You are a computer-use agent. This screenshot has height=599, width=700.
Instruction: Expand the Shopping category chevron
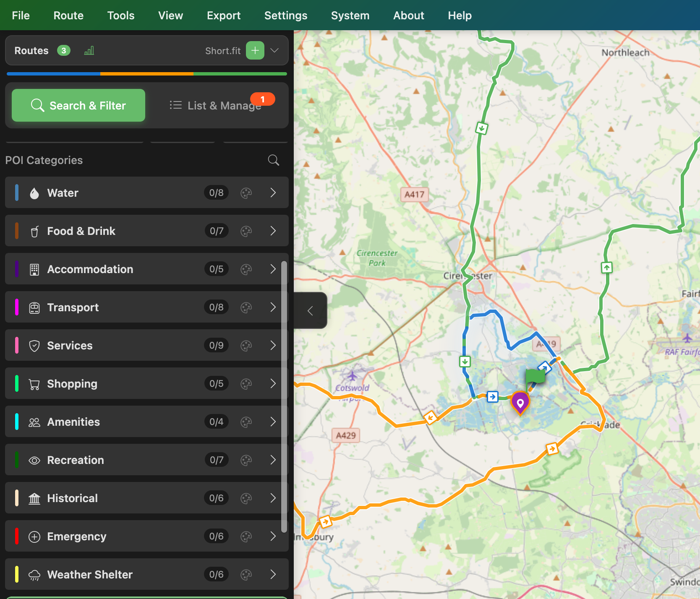[x=273, y=384]
